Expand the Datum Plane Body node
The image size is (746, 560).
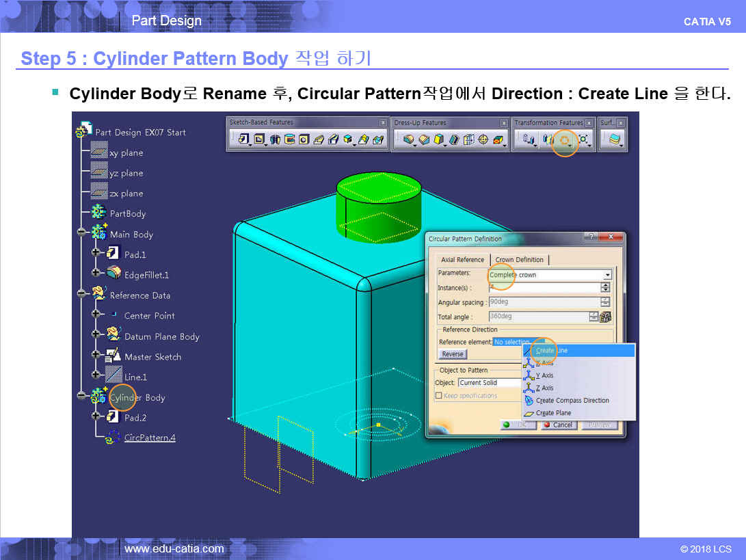96,336
